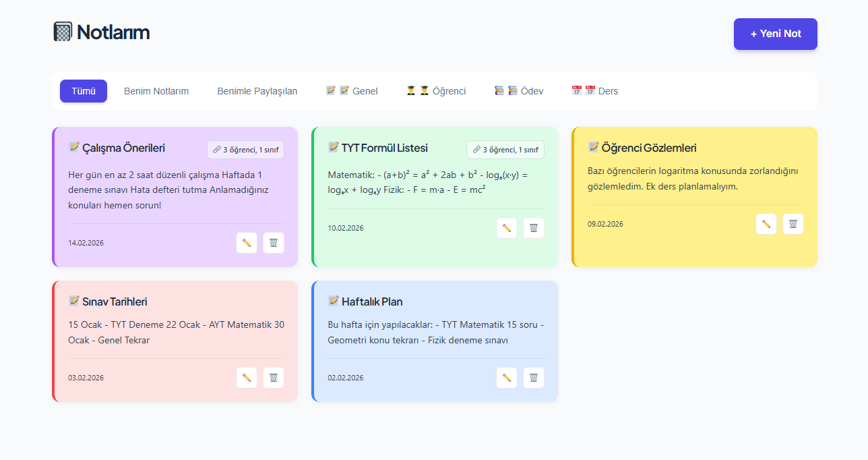Edit the Sınav Tarihleri note
This screenshot has height=460, width=868.
click(x=247, y=378)
